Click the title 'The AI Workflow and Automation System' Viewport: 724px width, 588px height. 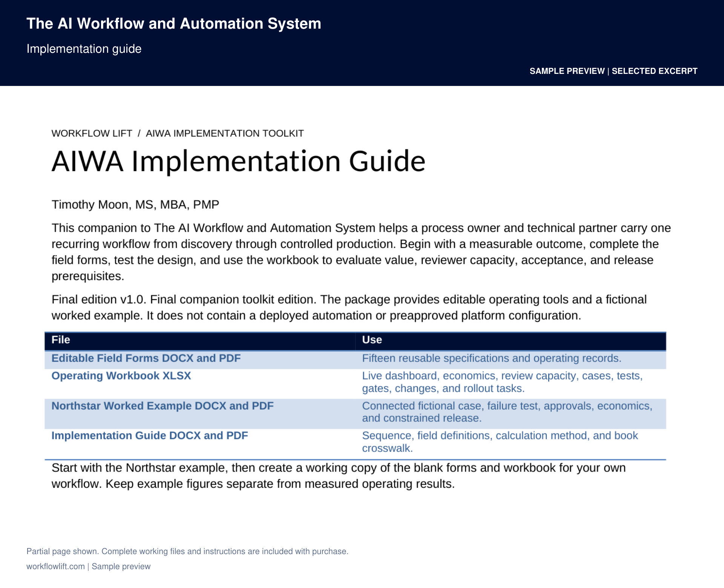click(174, 23)
